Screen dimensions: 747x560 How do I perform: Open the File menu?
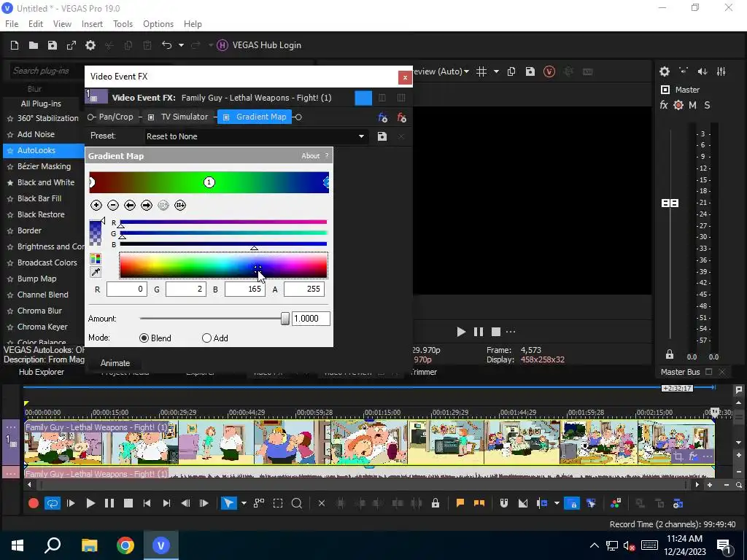pyautogui.click(x=12, y=24)
